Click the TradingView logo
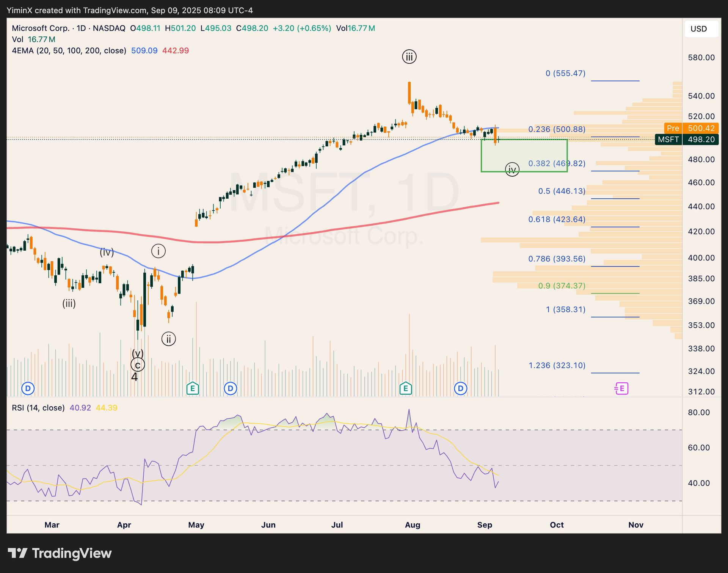 tap(60, 553)
